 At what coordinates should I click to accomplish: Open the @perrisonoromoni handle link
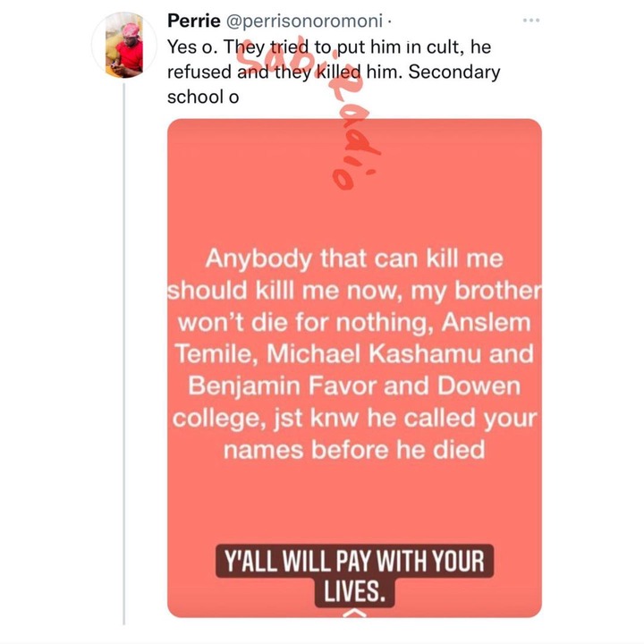pyautogui.click(x=304, y=21)
